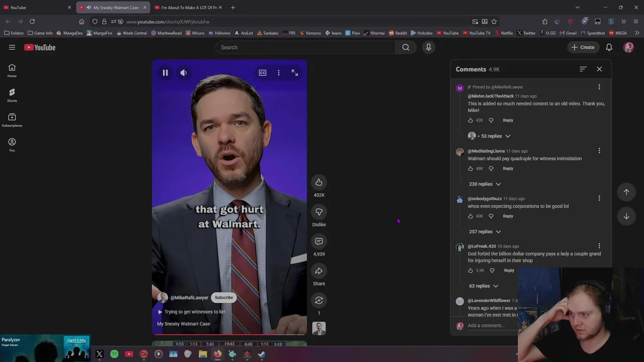Viewport: 644px width, 362px height.
Task: Click the search magnifier button
Action: point(406,47)
